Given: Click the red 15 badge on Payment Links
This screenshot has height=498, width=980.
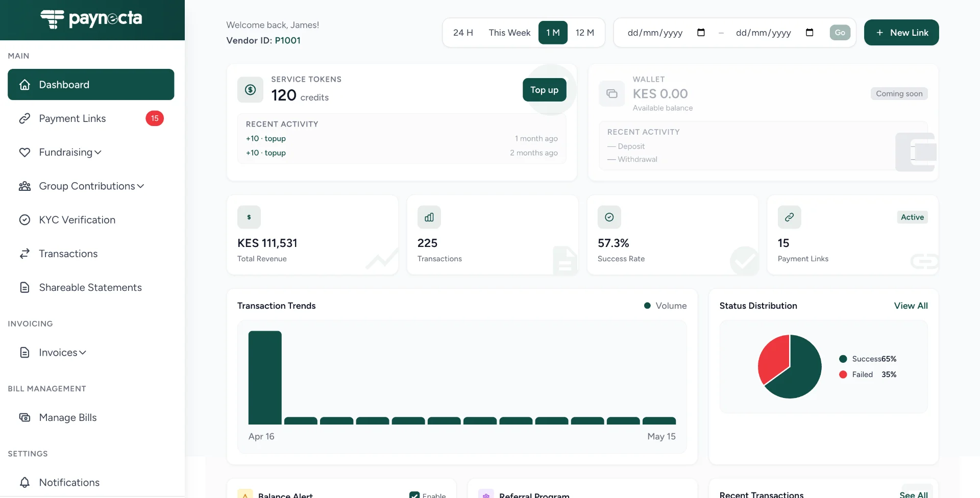Looking at the screenshot, I should 155,118.
